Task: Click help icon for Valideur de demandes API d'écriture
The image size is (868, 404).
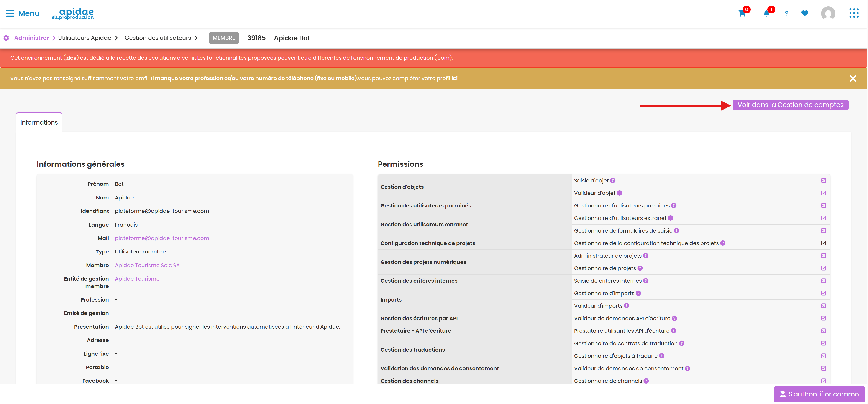Action: pyautogui.click(x=675, y=318)
